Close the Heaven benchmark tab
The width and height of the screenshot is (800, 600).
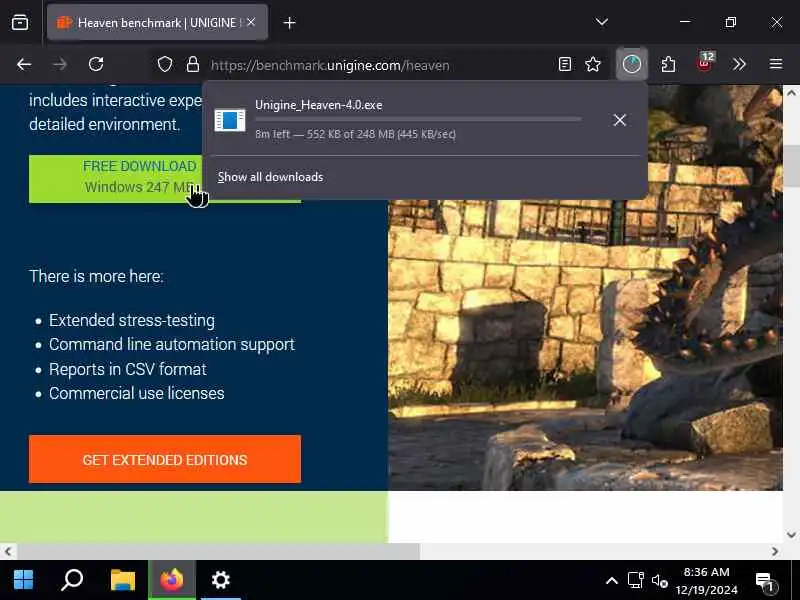[x=251, y=22]
